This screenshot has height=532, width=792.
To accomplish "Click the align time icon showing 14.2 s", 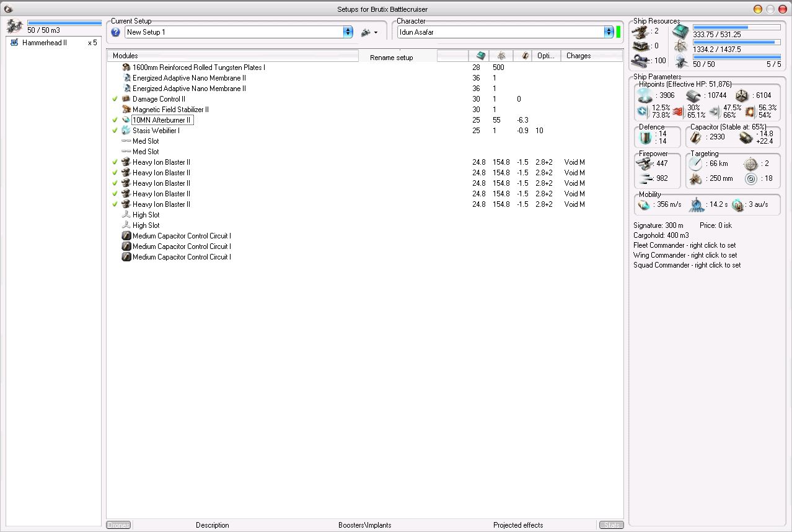I will (697, 204).
